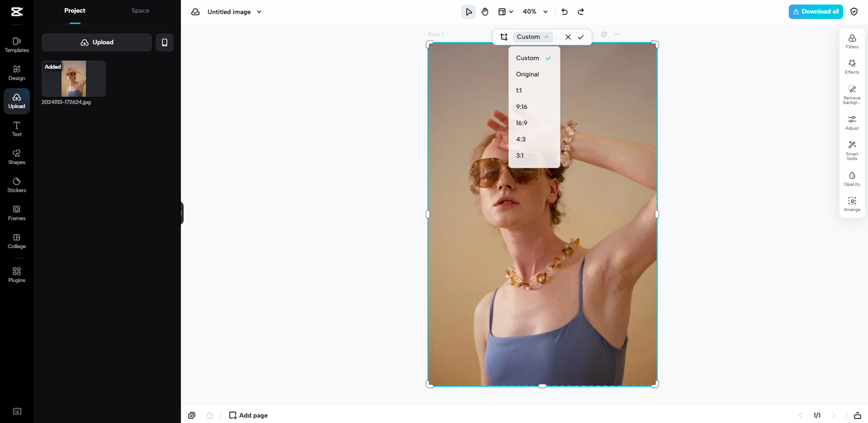Open the Effects panel

pos(852,67)
